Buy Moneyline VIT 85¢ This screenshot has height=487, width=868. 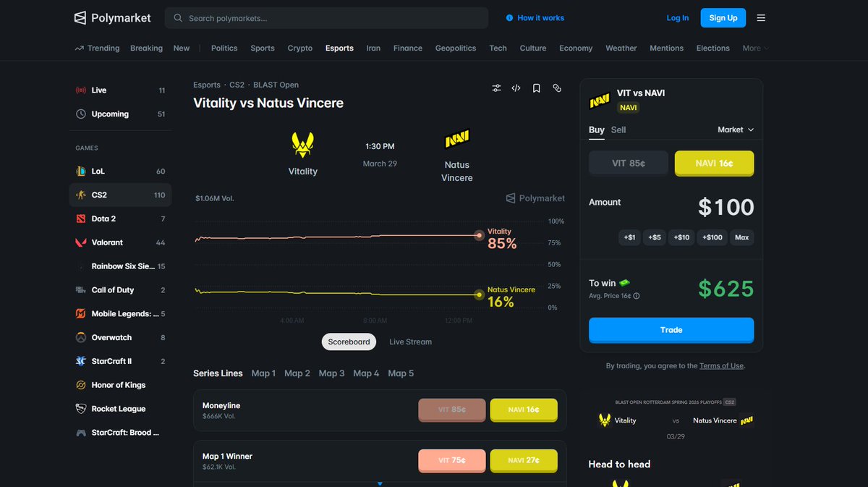[x=452, y=410]
